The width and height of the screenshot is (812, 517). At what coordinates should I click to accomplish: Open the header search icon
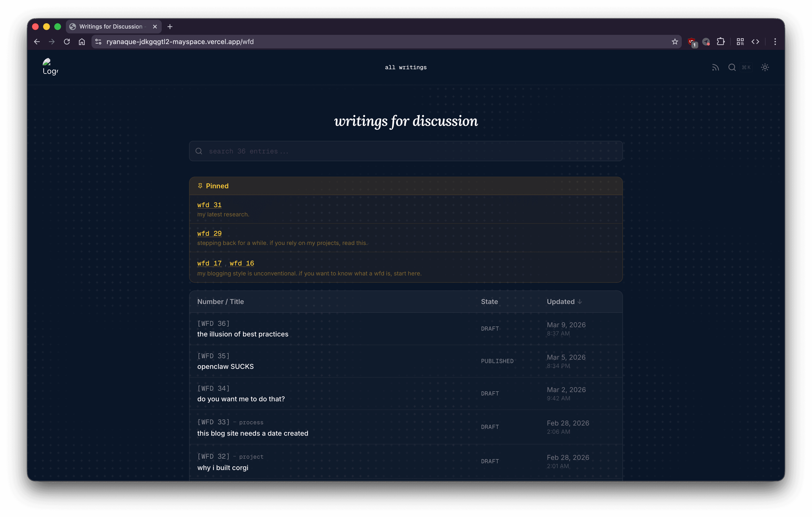pos(732,67)
